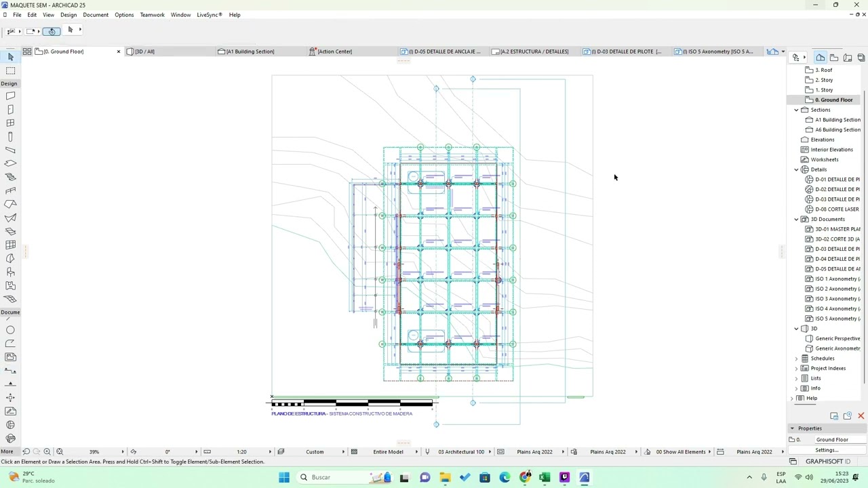Toggle the guide lines icon in the top toolbar
Screen dimensions: 868x488
tap(11, 31)
